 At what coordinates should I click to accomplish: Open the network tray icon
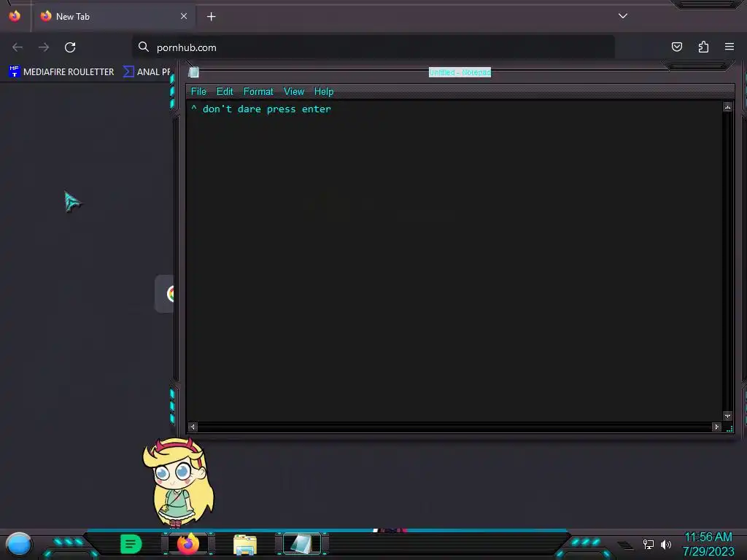pyautogui.click(x=649, y=544)
